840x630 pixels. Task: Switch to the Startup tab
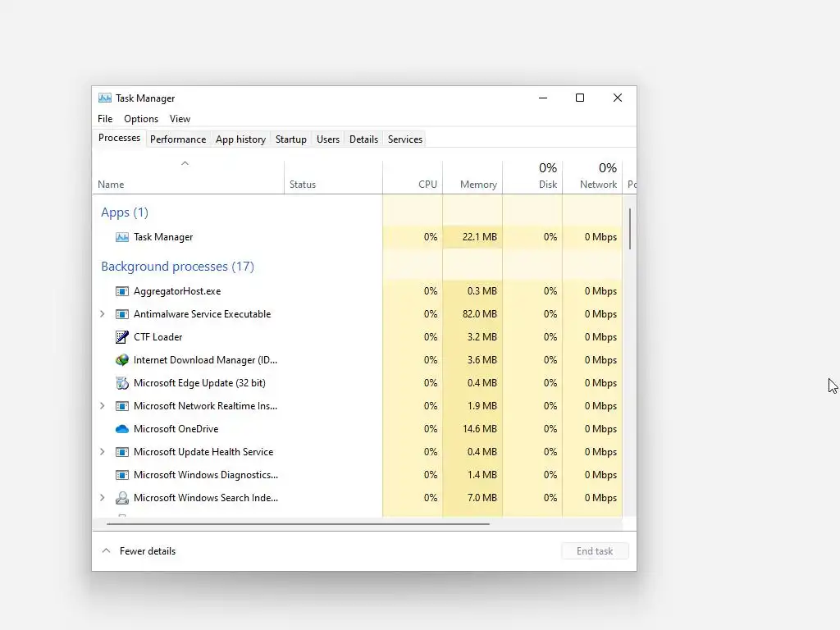291,139
